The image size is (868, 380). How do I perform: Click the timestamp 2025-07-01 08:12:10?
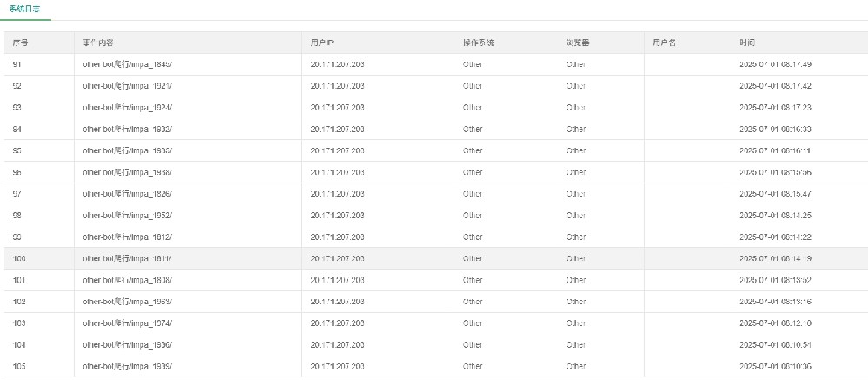tap(776, 323)
